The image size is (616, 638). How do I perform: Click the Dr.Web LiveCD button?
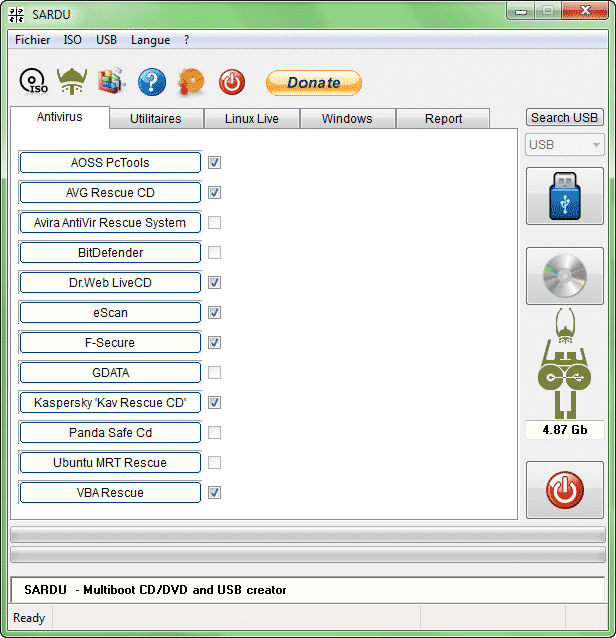(x=110, y=282)
